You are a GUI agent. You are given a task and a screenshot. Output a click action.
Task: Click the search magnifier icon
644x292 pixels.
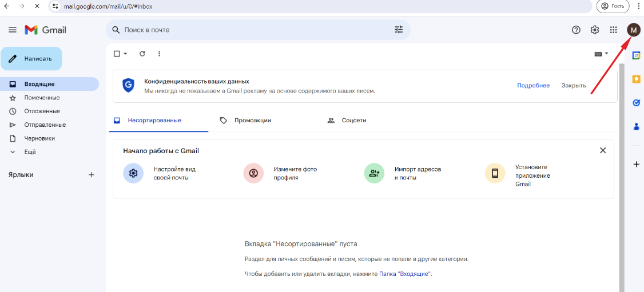tap(116, 30)
